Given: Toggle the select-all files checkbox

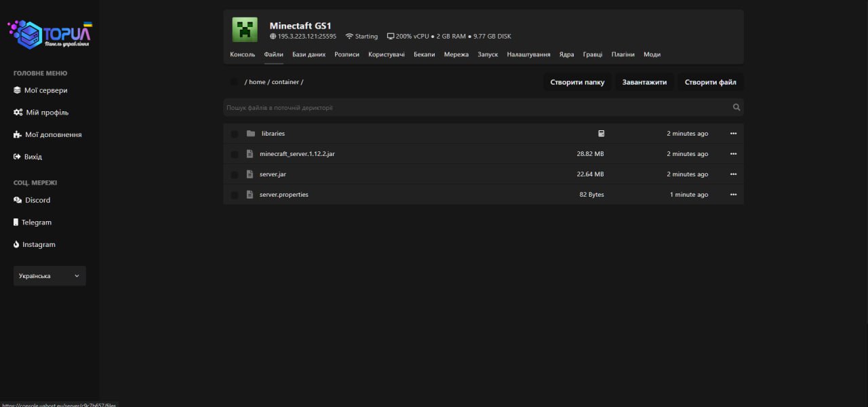Looking at the screenshot, I should tap(234, 82).
